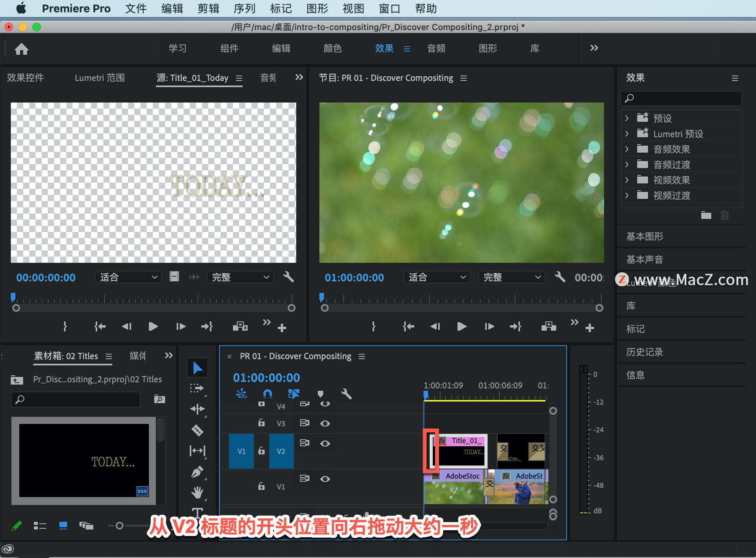Toggle insert sequences as nests icon
The width and height of the screenshot is (756, 558).
tap(241, 394)
